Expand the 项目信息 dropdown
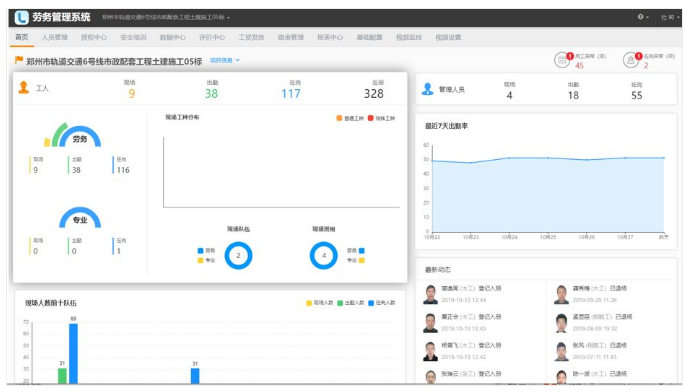Viewport: 691px width, 392px height. tap(225, 60)
